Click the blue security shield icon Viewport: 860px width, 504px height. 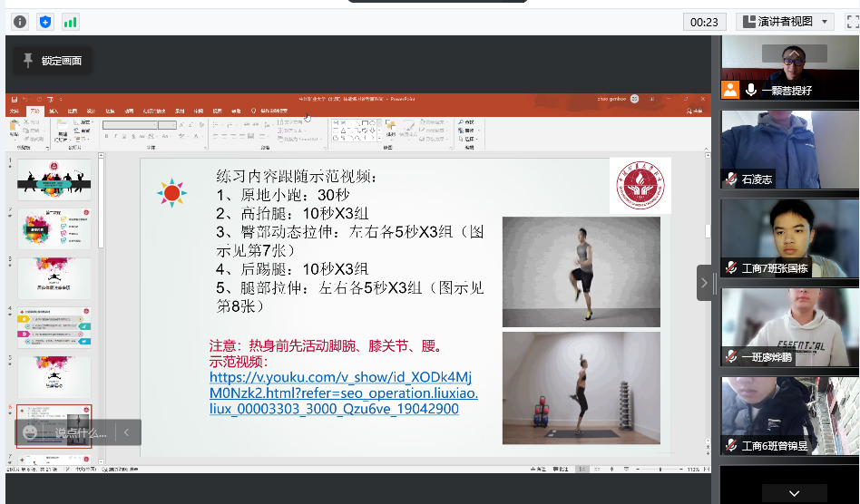click(x=44, y=21)
